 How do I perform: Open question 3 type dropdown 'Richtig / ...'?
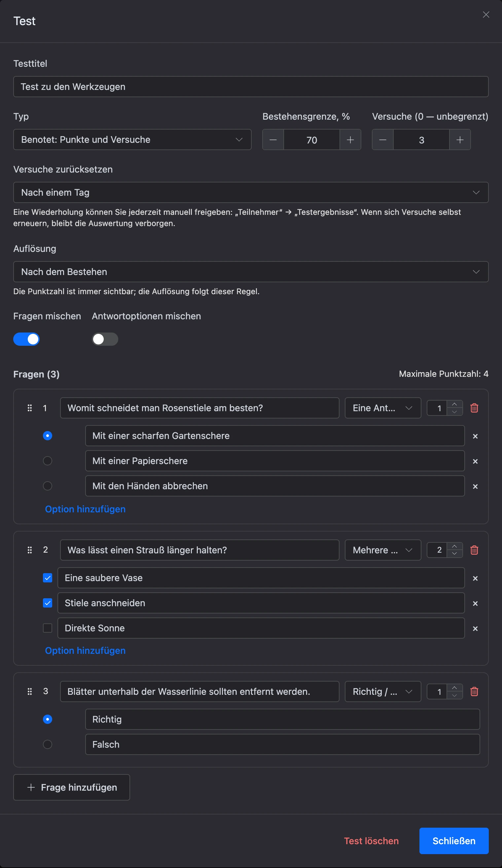[383, 691]
